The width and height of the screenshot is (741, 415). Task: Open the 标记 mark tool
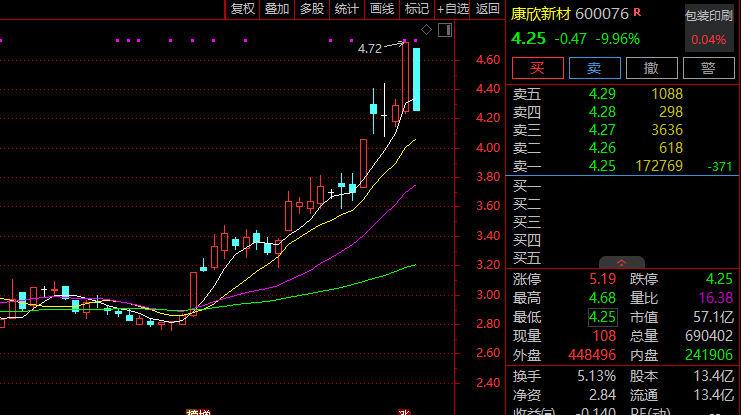click(416, 9)
